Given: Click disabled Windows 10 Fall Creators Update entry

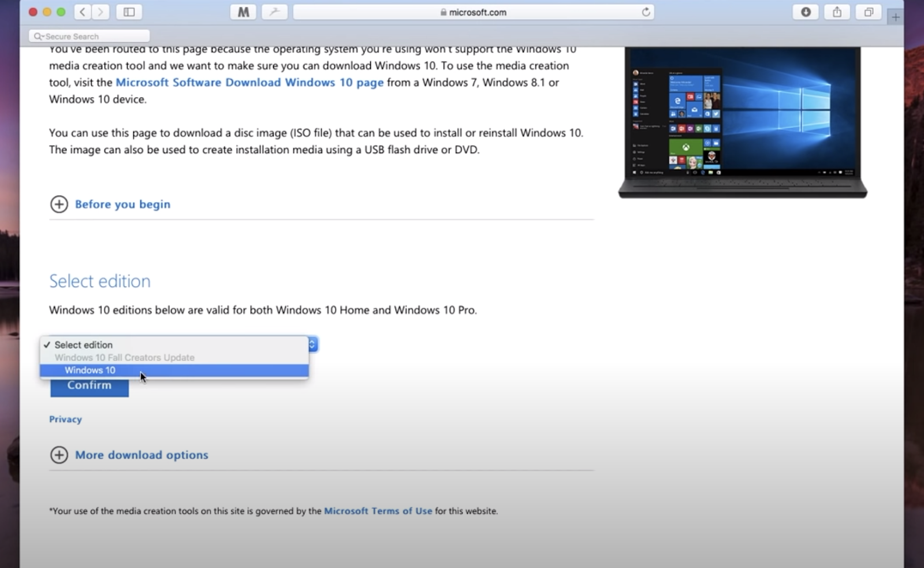Looking at the screenshot, I should [174, 358].
